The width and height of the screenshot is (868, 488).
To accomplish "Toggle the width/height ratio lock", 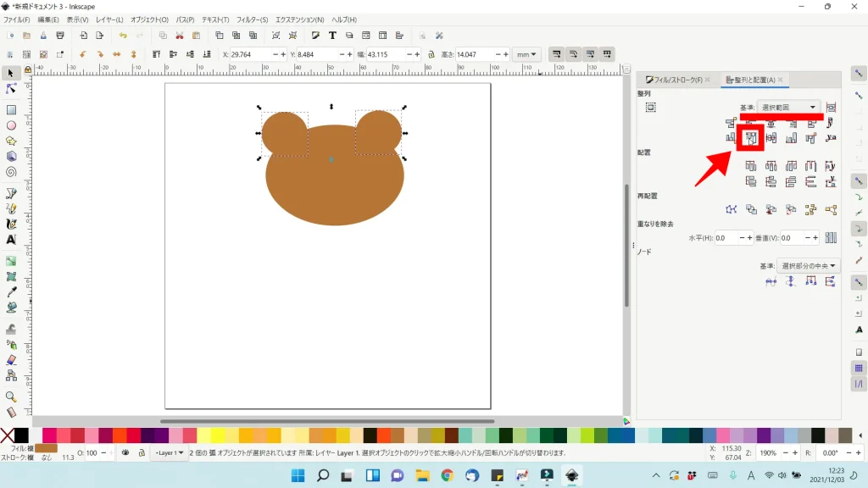I will point(431,54).
